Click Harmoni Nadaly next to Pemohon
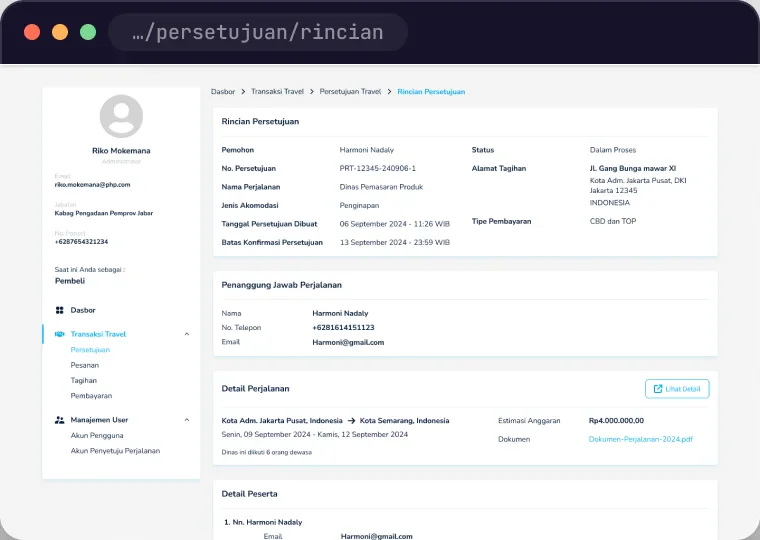The width and height of the screenshot is (760, 540). pyautogui.click(x=366, y=150)
